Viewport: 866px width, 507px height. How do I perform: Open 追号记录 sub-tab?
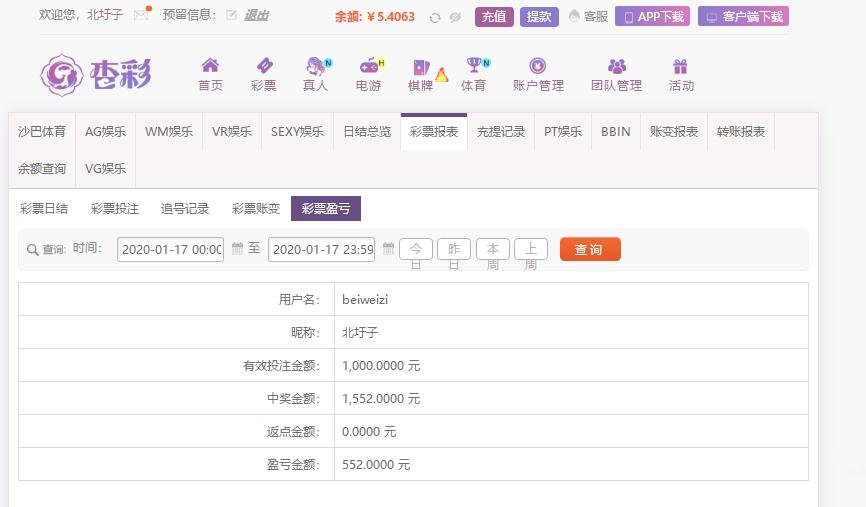click(185, 208)
